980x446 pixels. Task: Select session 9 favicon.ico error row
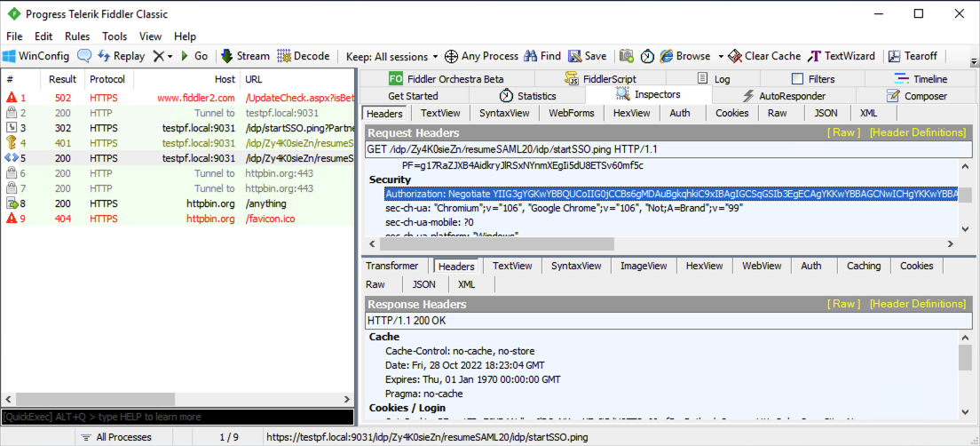[x=178, y=219]
